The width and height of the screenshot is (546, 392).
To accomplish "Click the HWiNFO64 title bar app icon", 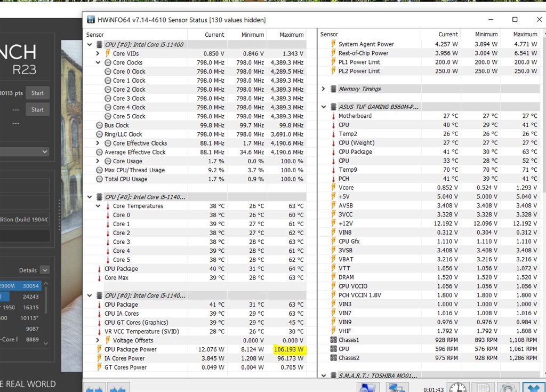I will tap(91, 20).
